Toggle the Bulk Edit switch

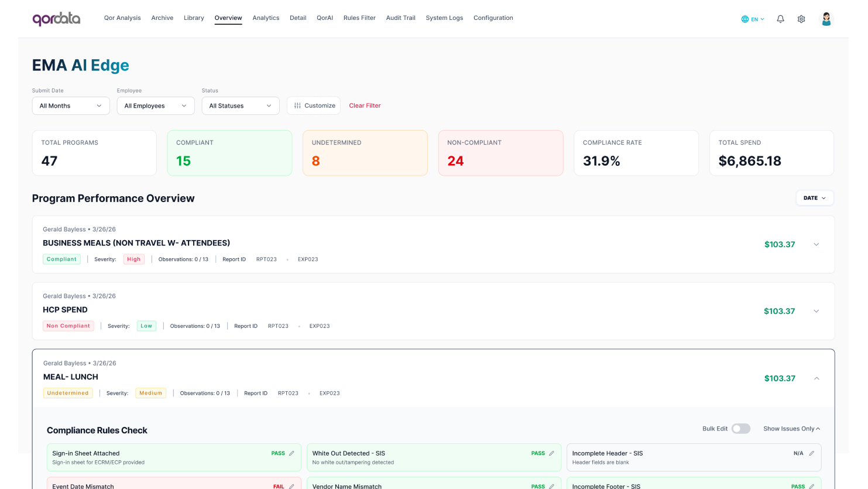click(740, 429)
